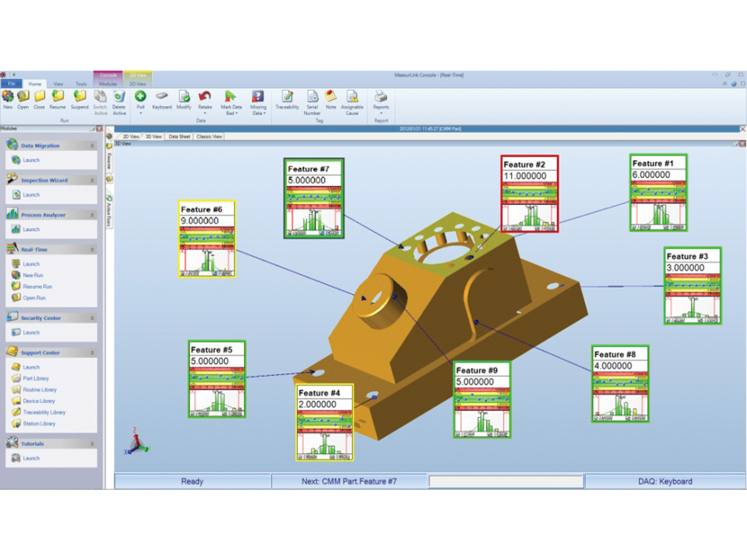Close the Modules panel
The width and height of the screenshot is (747, 560).
pyautogui.click(x=99, y=129)
